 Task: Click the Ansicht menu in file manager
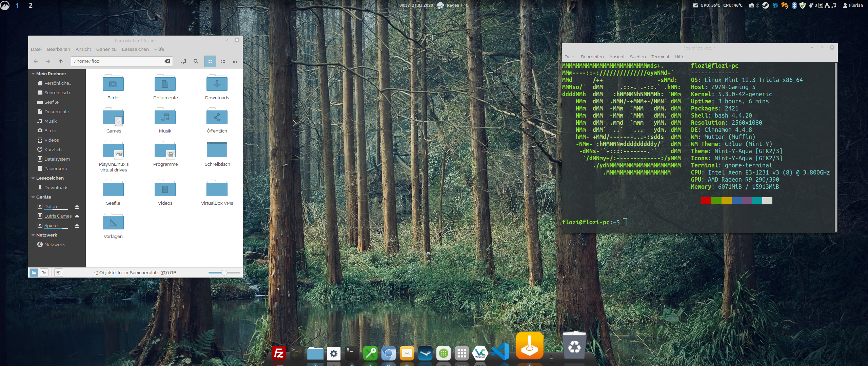pos(84,49)
